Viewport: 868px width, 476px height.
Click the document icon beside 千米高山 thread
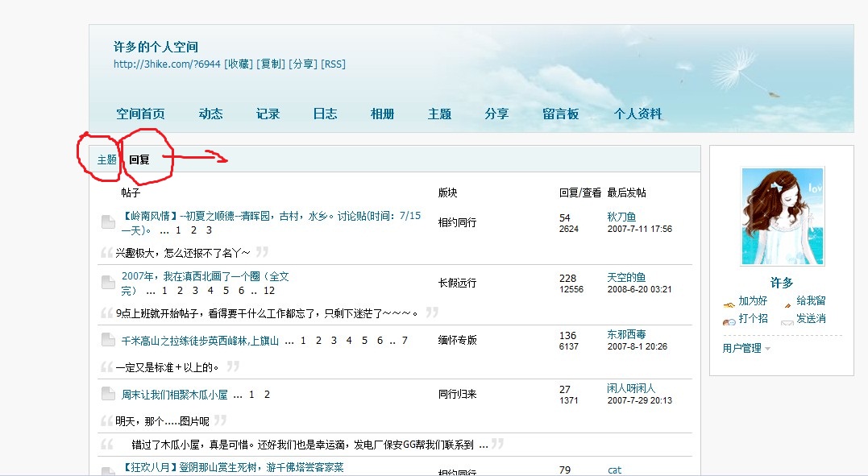pyautogui.click(x=108, y=341)
